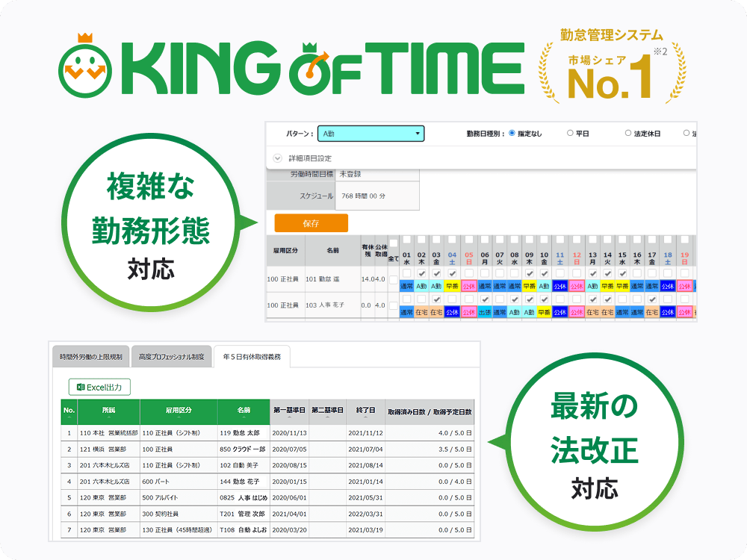The width and height of the screenshot is (747, 560).
Task: Sort by 終了日 column header
Action: pyautogui.click(x=365, y=411)
